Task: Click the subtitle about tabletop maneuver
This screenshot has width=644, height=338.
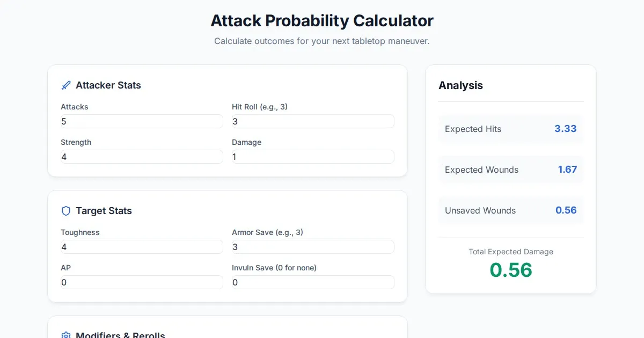Action: tap(322, 41)
